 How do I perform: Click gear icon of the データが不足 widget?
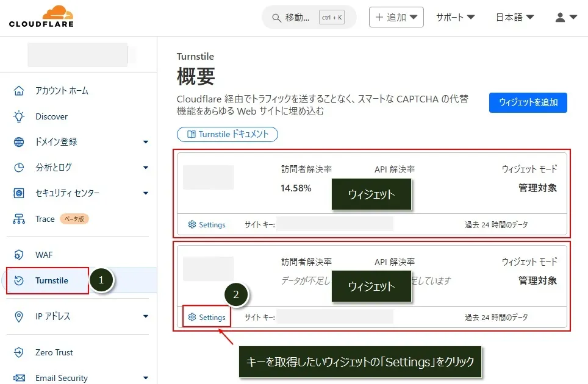coord(192,317)
